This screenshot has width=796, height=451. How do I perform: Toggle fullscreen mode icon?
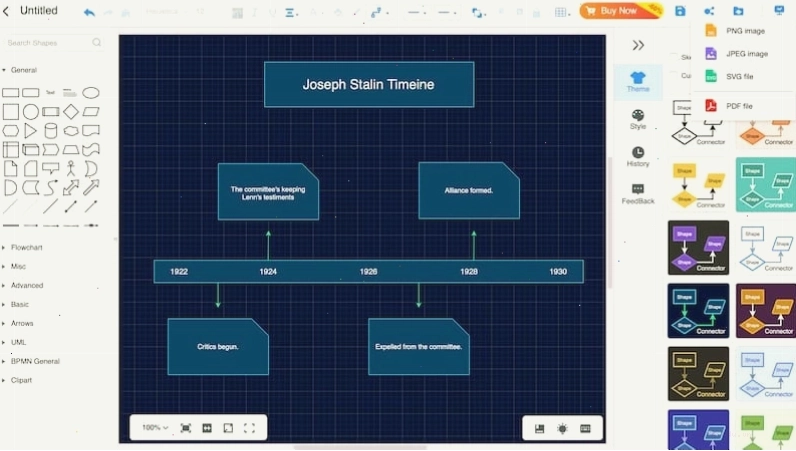coord(249,428)
